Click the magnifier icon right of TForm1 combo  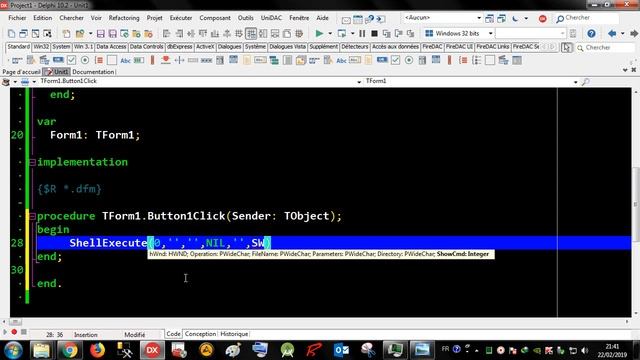tap(585, 82)
